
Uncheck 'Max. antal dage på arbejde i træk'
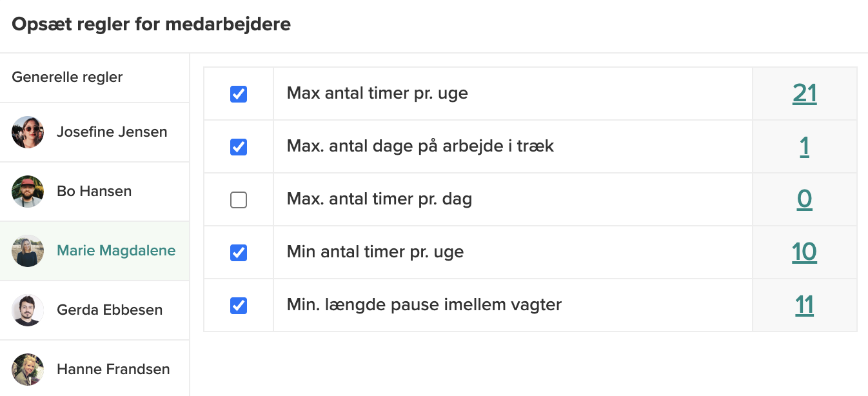[239, 146]
